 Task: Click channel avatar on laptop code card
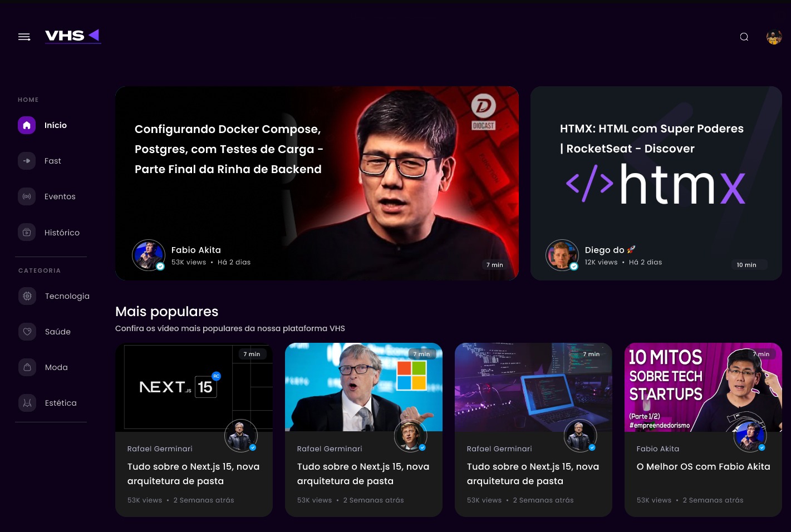coord(581,436)
